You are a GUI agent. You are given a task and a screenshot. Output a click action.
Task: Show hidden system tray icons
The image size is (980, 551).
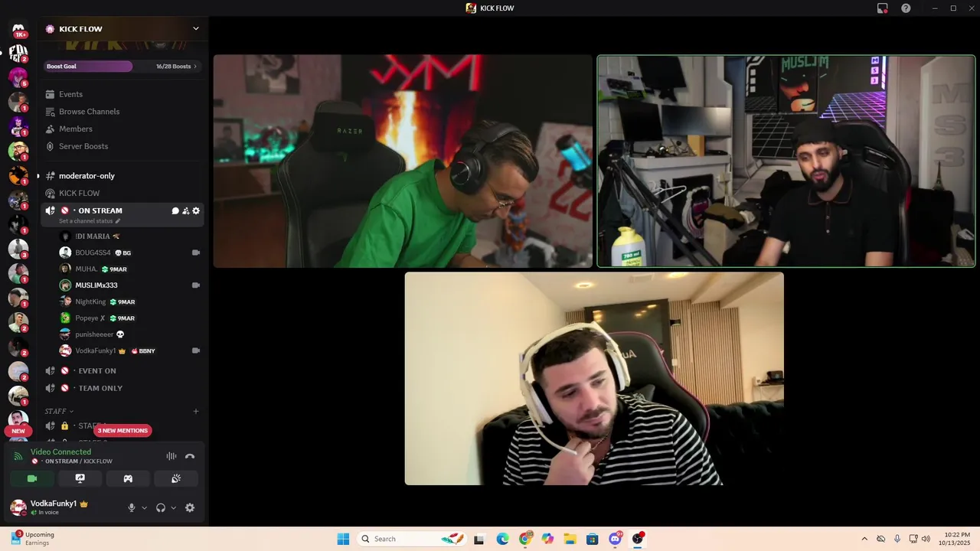tap(864, 539)
